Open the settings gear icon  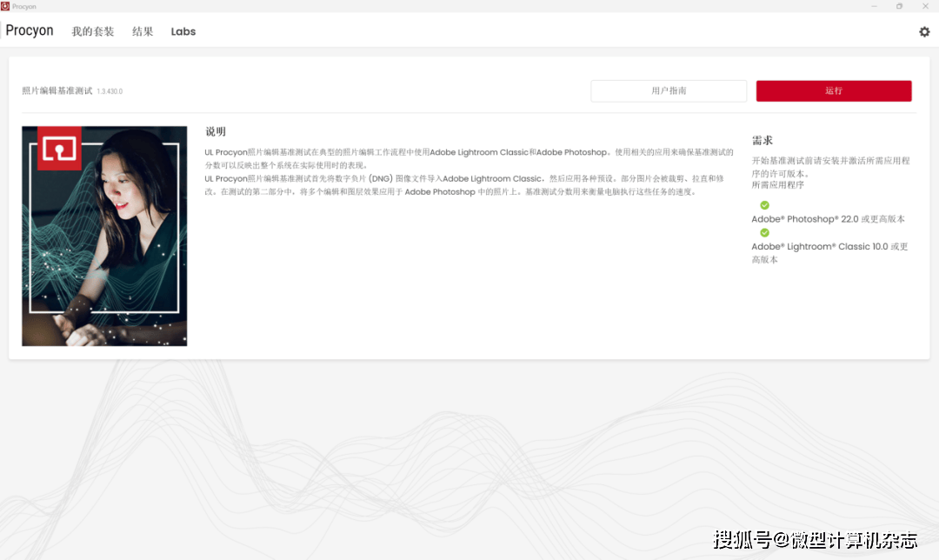(x=924, y=32)
